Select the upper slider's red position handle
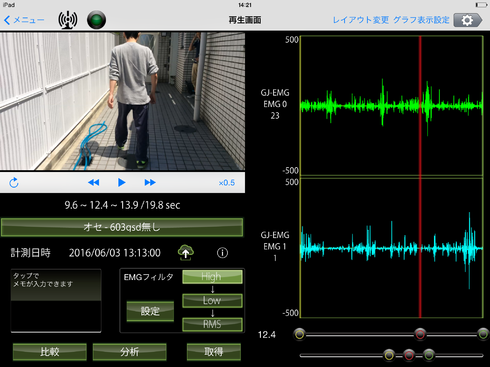490x367 pixels. 420,334
